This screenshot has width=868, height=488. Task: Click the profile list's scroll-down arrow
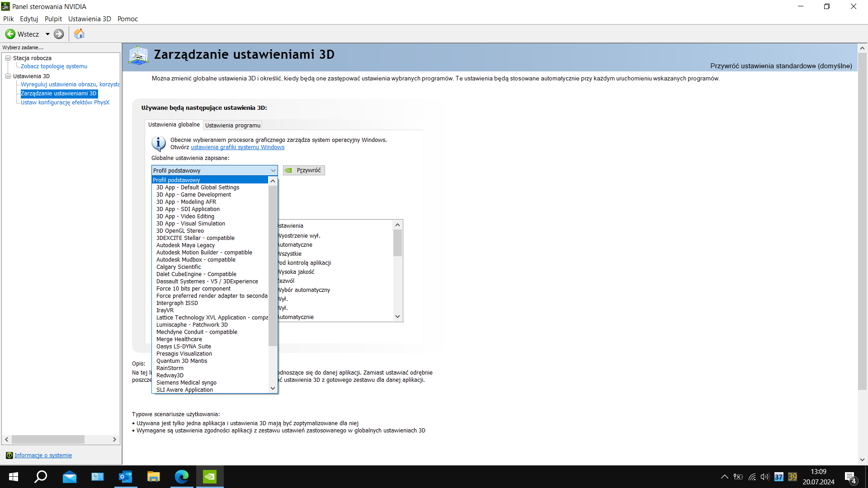pos(273,388)
